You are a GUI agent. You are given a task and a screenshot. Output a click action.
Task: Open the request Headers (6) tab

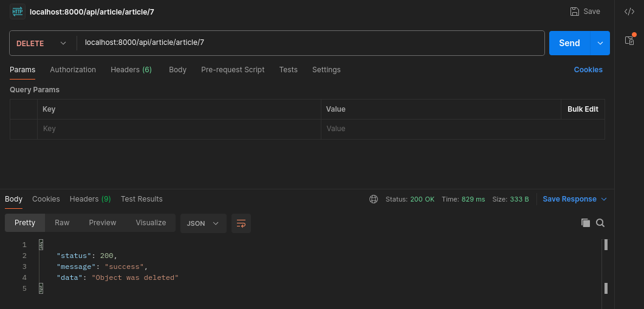pyautogui.click(x=131, y=70)
